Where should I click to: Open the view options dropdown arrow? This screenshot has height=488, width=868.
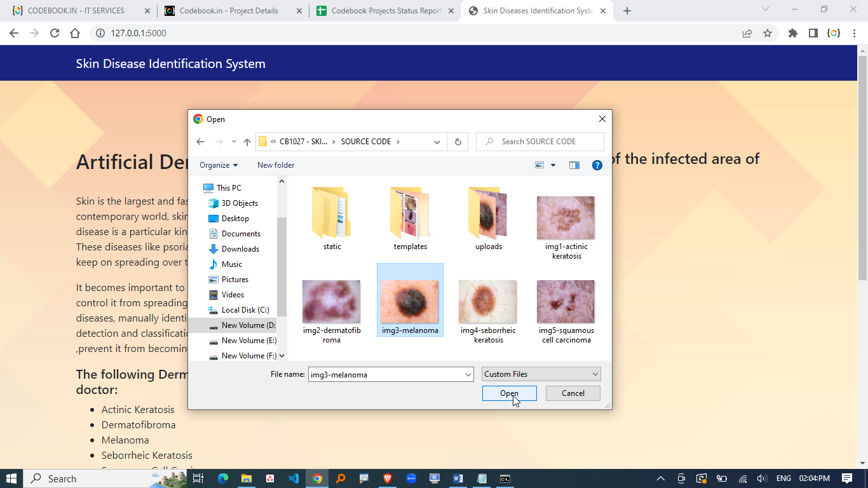point(553,165)
